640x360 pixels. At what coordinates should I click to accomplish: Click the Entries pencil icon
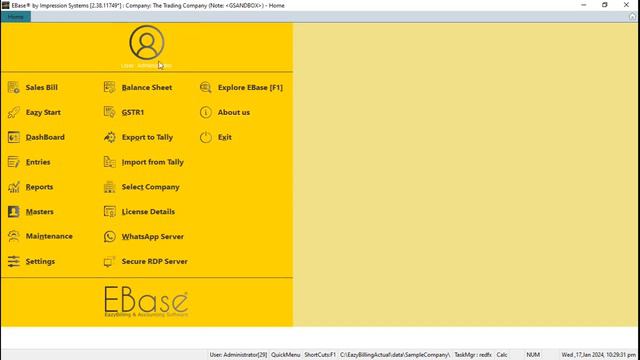13,162
